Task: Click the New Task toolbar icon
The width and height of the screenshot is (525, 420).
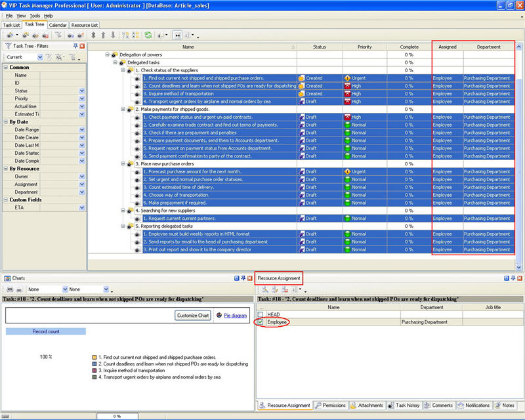Action: pyautogui.click(x=10, y=35)
